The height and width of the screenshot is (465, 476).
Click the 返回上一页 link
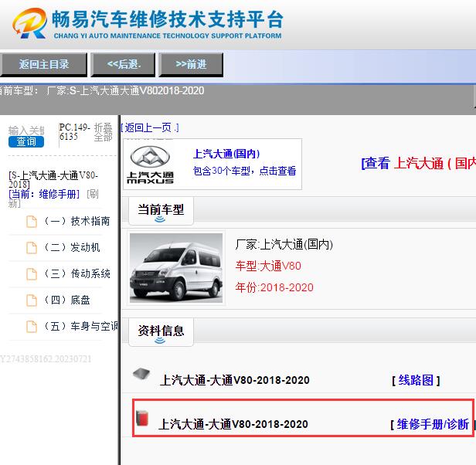[150, 127]
